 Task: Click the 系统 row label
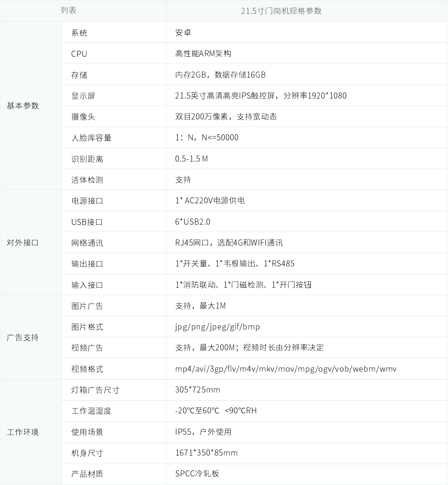point(79,33)
